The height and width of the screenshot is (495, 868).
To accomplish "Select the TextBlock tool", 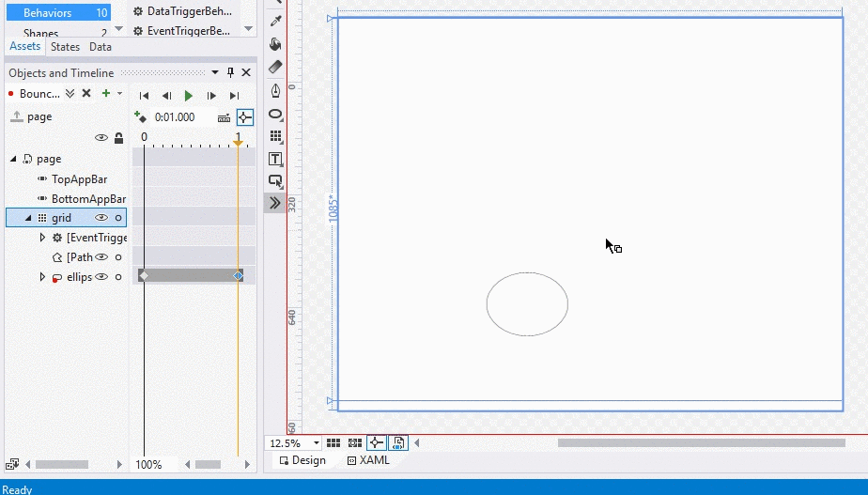I will tap(275, 159).
